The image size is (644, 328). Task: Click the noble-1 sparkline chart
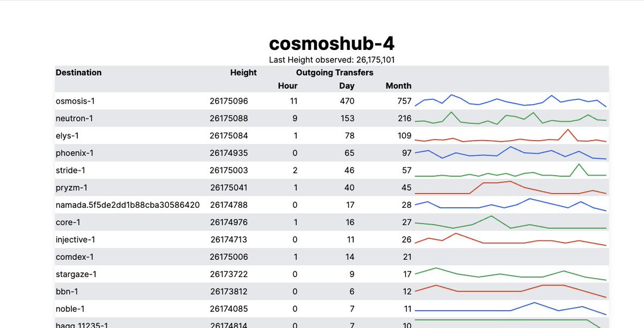click(x=510, y=309)
